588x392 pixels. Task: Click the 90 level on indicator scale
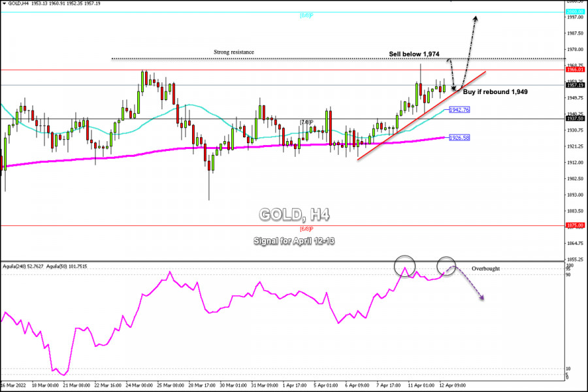(x=568, y=275)
